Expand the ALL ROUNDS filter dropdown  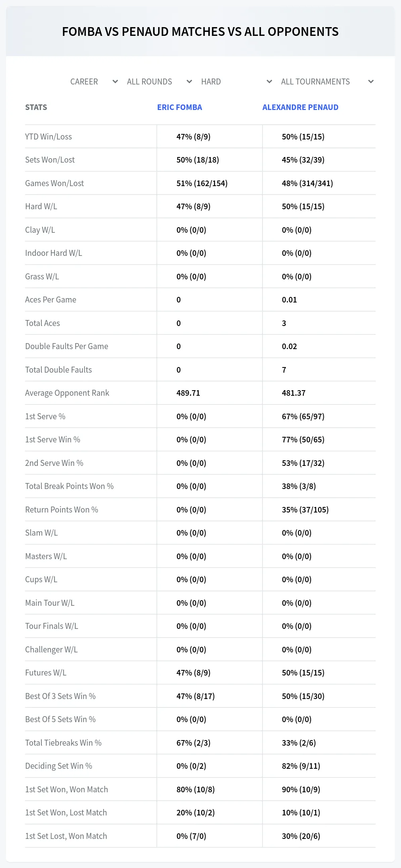click(159, 82)
